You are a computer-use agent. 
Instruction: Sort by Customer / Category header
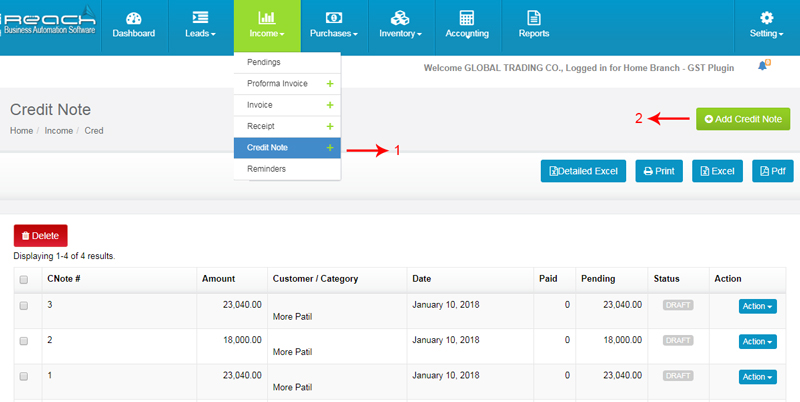(315, 279)
